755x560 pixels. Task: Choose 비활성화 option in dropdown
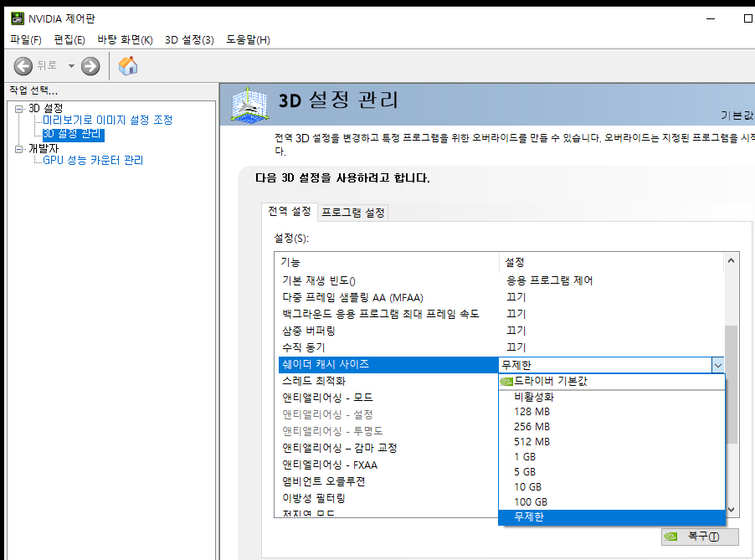click(x=612, y=397)
